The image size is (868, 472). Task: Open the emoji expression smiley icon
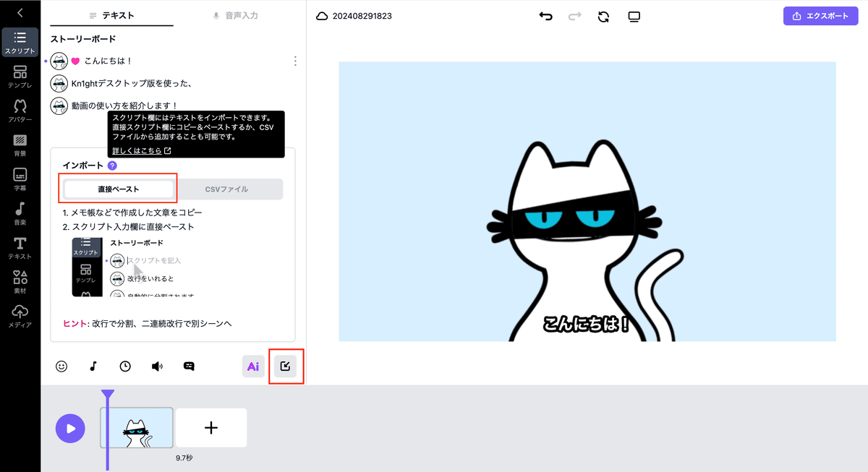pyautogui.click(x=61, y=366)
